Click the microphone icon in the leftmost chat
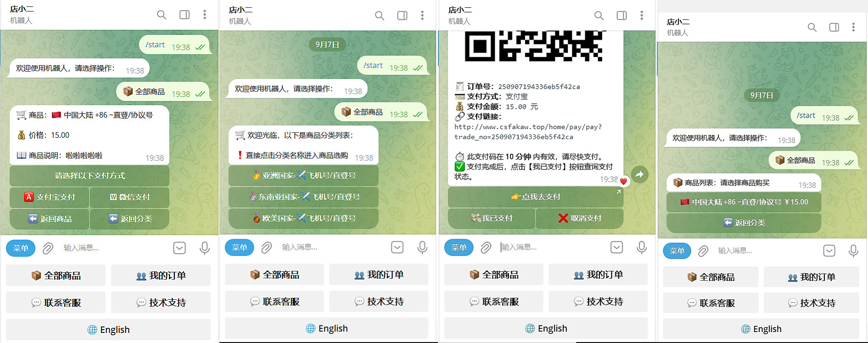Image resolution: width=868 pixels, height=343 pixels. click(x=205, y=248)
